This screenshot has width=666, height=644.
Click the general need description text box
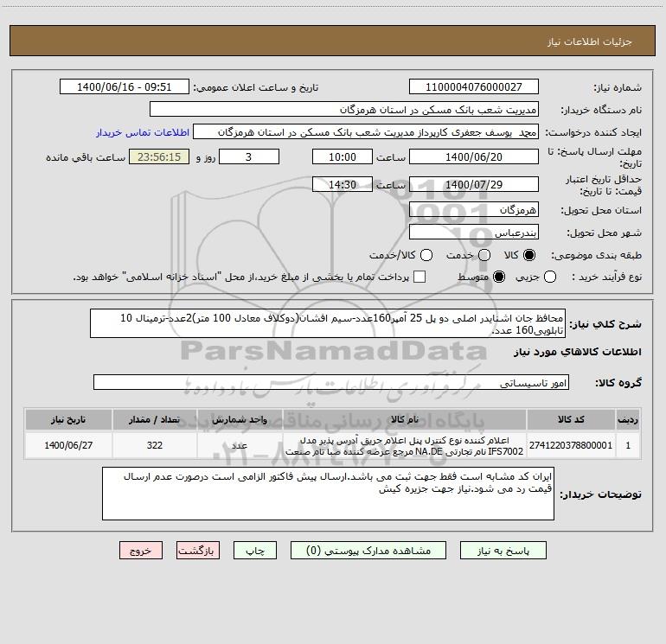click(328, 323)
